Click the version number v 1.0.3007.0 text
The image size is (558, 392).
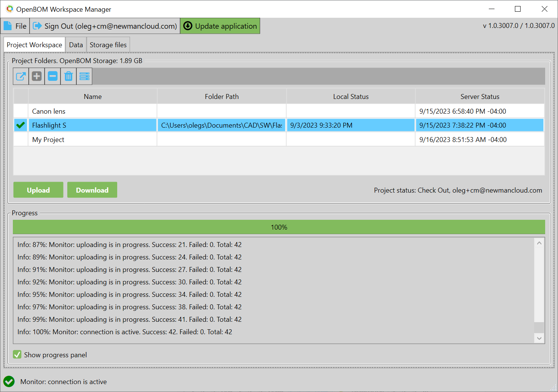519,26
